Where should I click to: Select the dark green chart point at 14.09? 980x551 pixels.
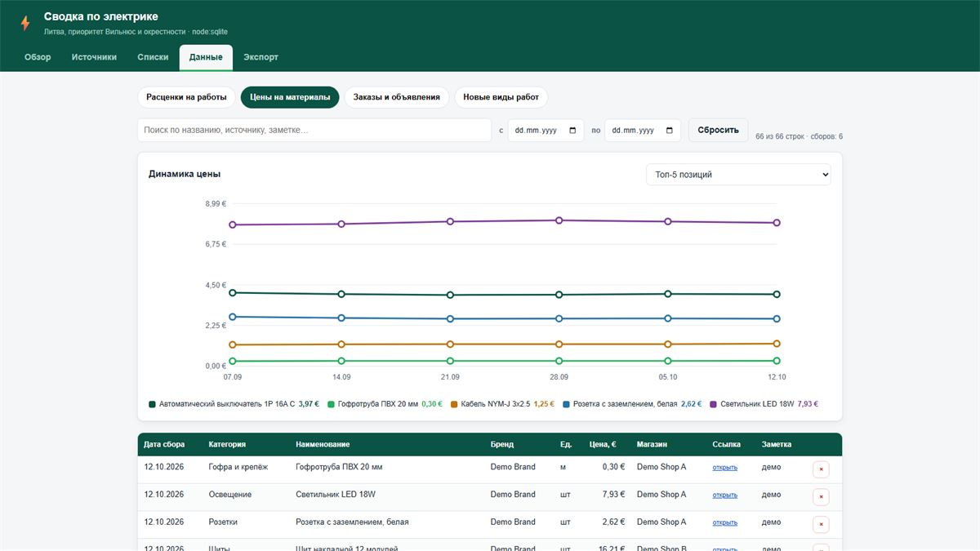[x=341, y=294]
